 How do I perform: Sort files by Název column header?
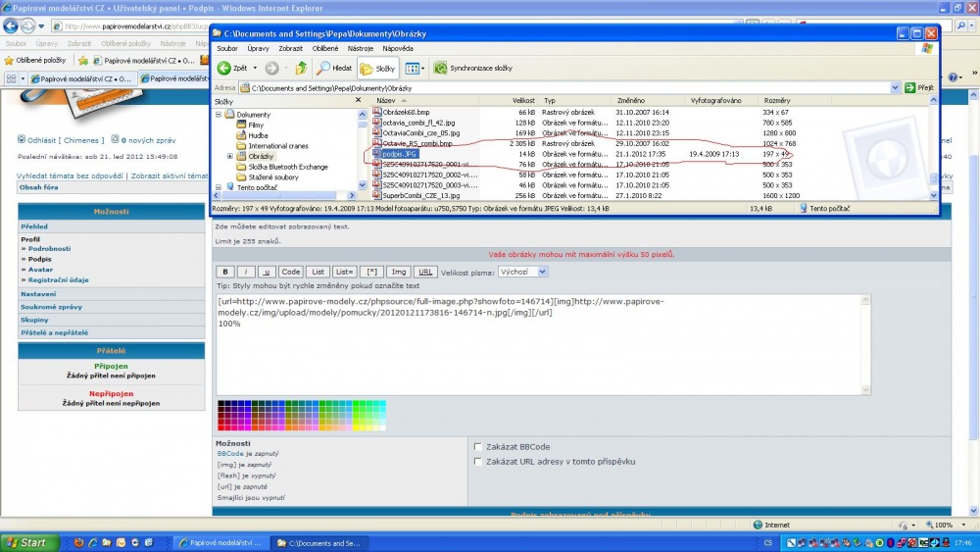(385, 100)
